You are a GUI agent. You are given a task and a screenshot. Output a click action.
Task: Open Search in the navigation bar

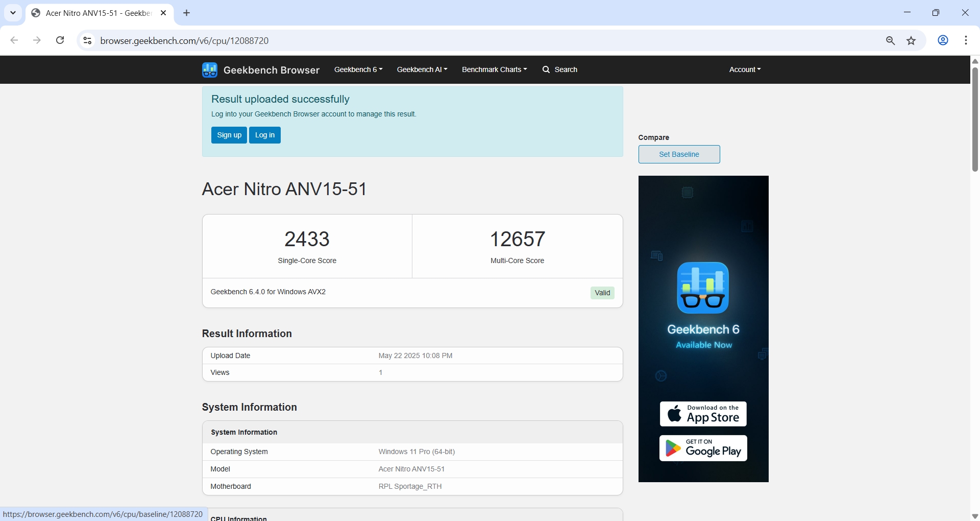tap(560, 69)
